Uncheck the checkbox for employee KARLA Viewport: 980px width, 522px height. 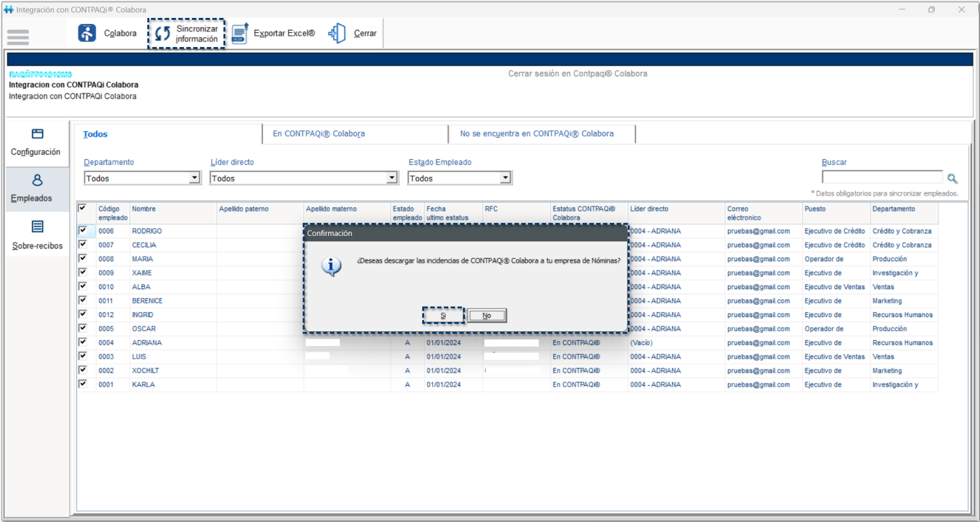pyautogui.click(x=82, y=384)
